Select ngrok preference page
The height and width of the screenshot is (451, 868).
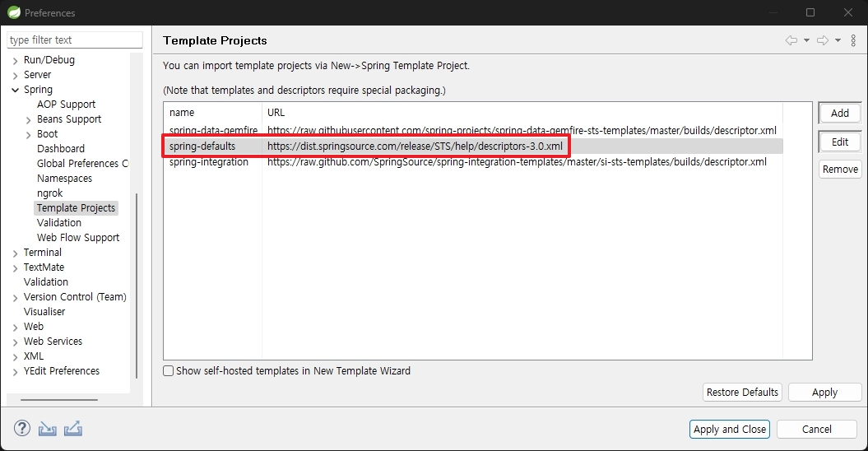(50, 193)
